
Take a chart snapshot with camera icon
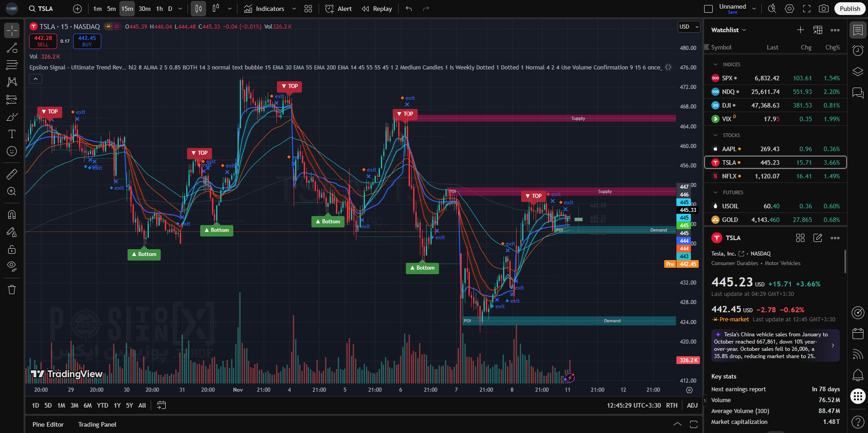pos(824,9)
